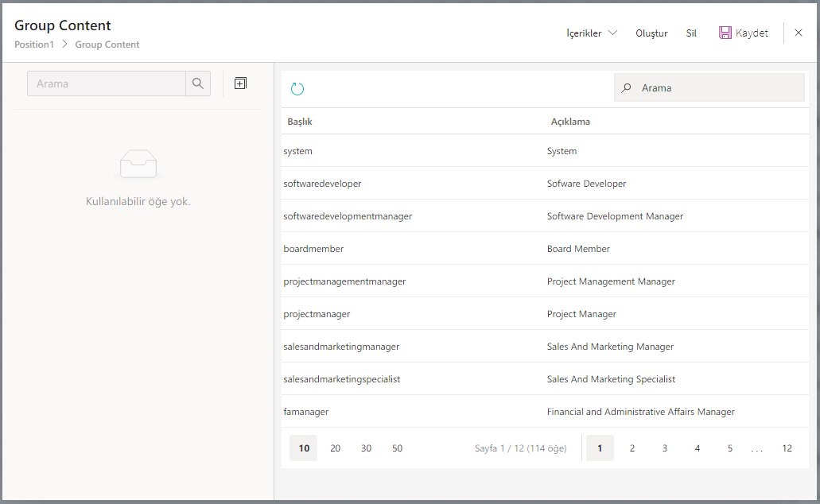Viewport: 820px width, 504px height.
Task: Click the Kaydet save button
Action: 744,33
